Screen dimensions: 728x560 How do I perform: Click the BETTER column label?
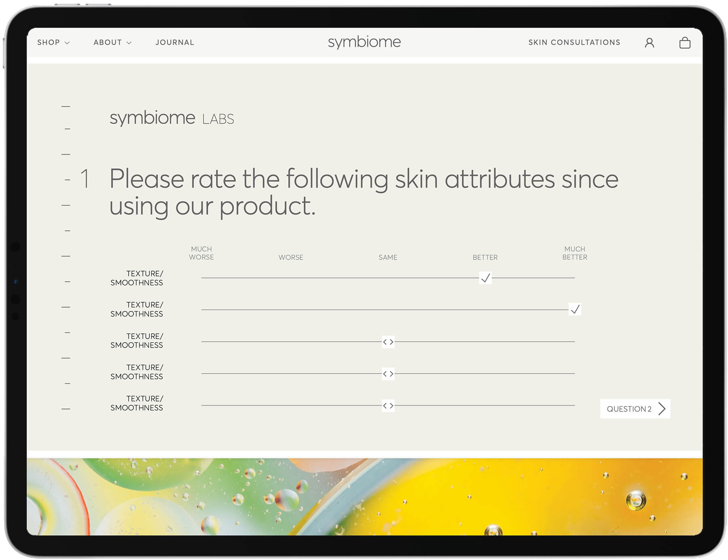click(x=485, y=257)
